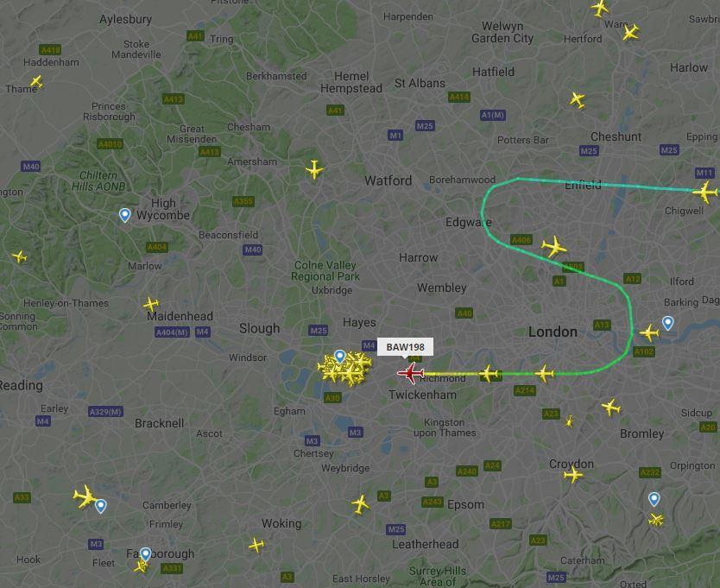Screen dimensions: 720x588
Task: Click the airport pin over the Heathrow aircraft cluster
Action: click(340, 356)
